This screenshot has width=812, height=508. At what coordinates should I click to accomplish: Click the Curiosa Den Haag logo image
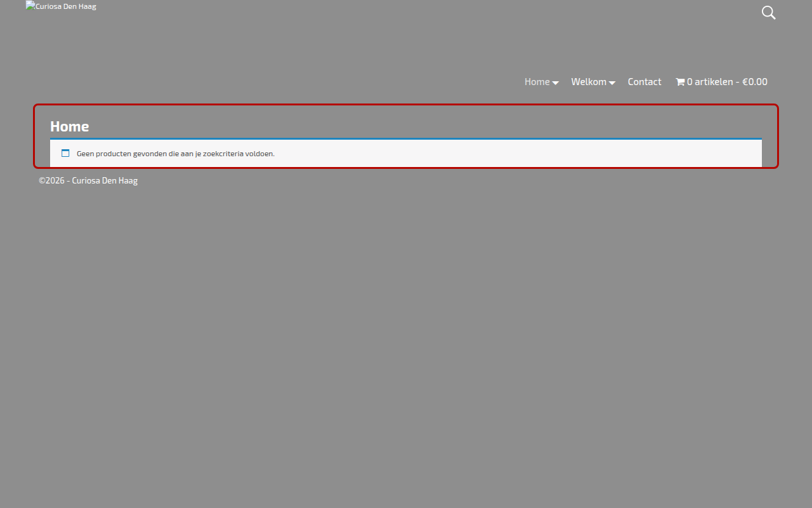point(61,6)
